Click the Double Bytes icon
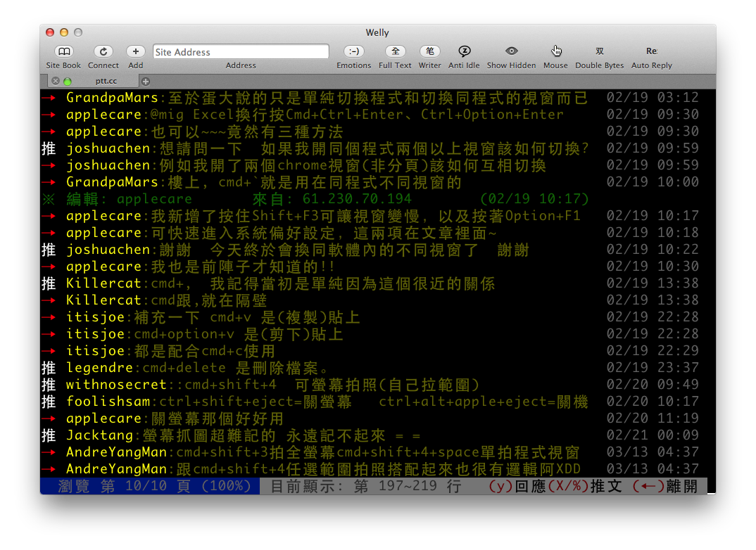Viewport: 756px width, 550px height. pos(599,51)
